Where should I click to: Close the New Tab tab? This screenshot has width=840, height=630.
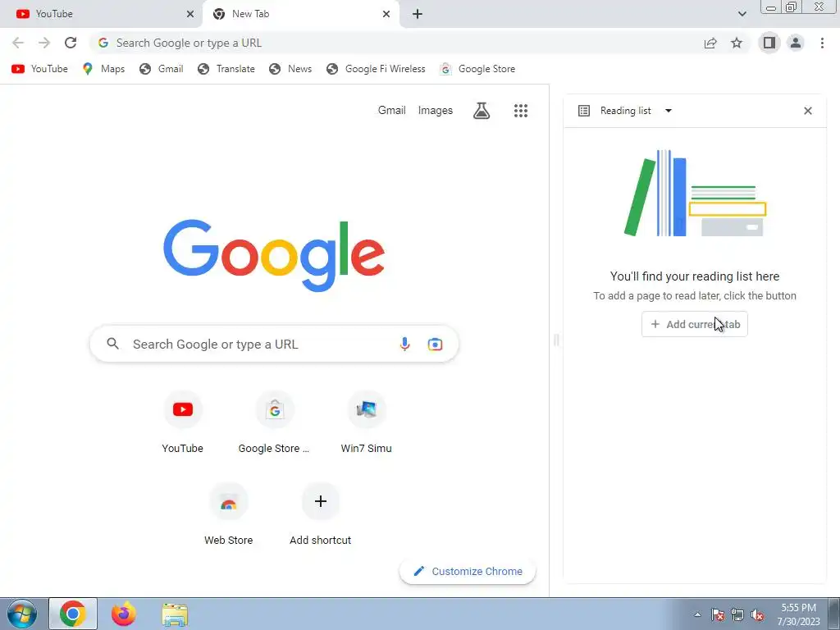[x=386, y=14]
